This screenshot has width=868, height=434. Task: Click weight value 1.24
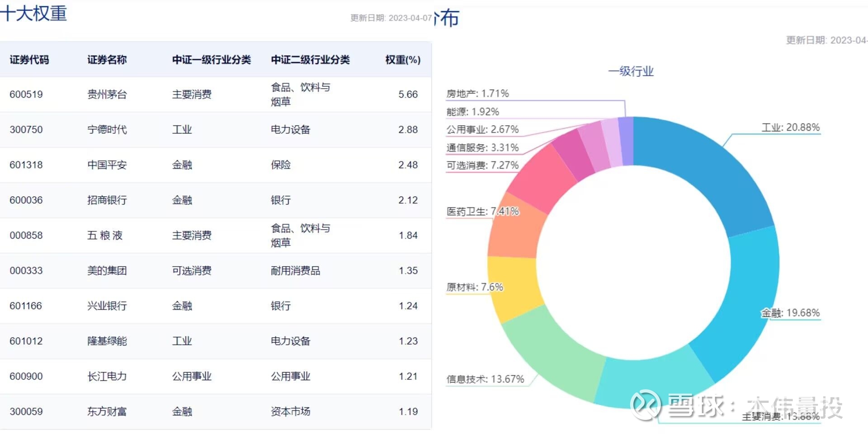408,306
